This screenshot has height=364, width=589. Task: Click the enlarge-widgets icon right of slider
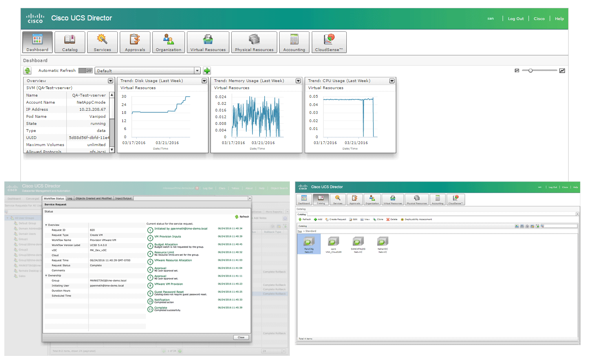click(x=562, y=71)
